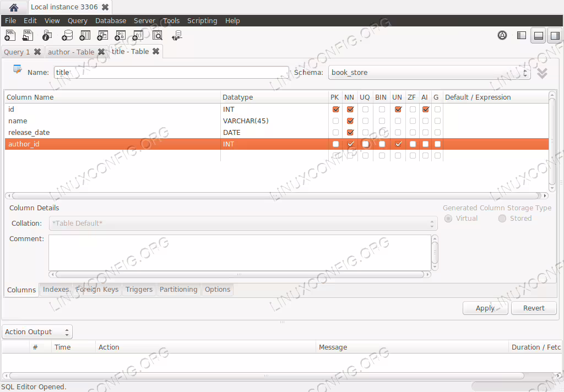The height and width of the screenshot is (392, 564).
Task: Open SQL script file icon
Action: (28, 36)
